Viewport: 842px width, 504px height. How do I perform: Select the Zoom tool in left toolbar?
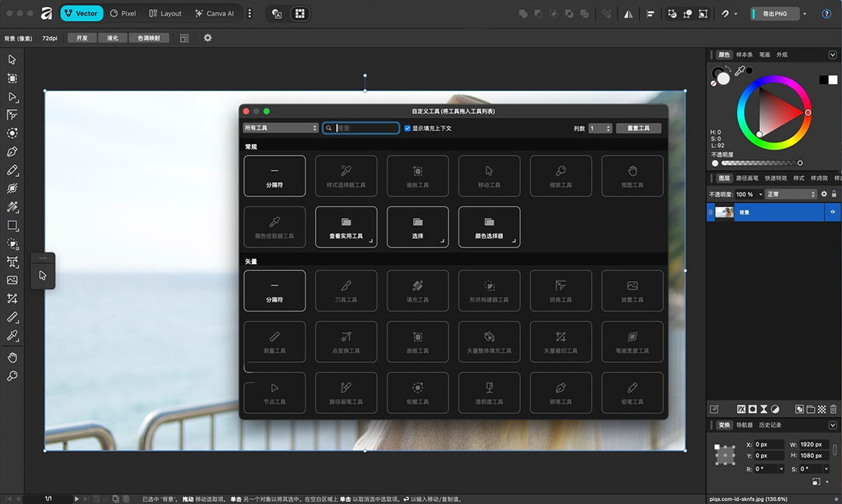(x=12, y=375)
